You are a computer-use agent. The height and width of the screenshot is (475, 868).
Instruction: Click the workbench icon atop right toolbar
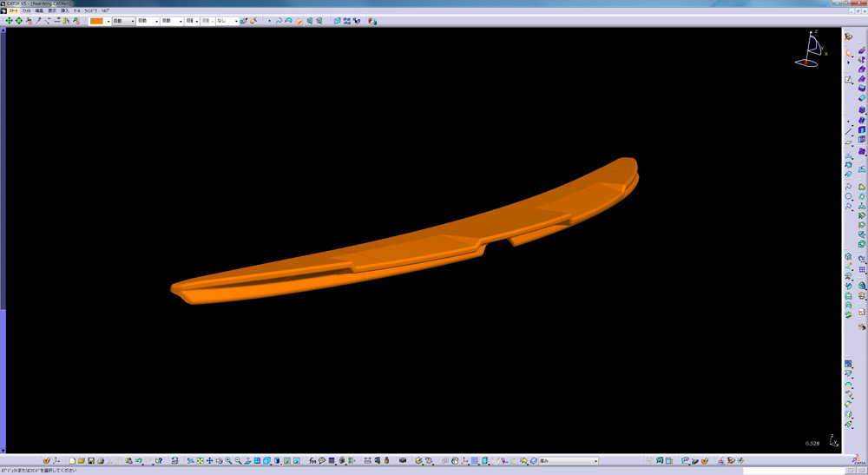point(849,36)
